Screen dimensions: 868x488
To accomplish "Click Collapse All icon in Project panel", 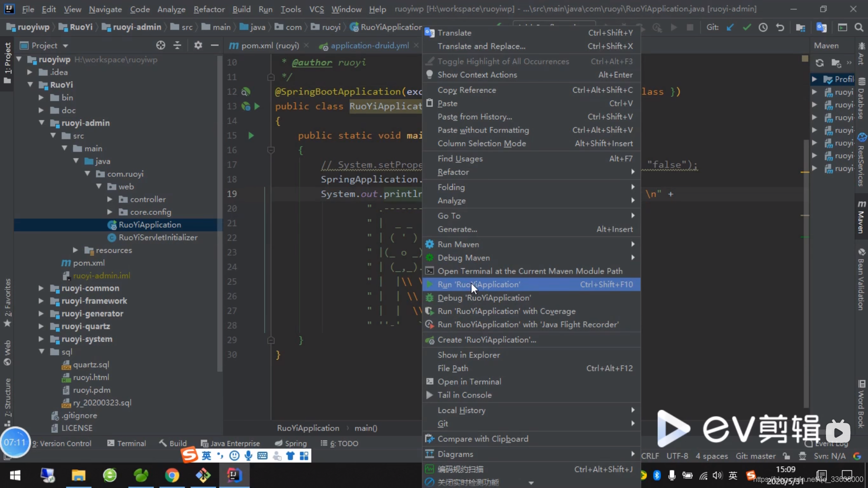I will pyautogui.click(x=177, y=45).
